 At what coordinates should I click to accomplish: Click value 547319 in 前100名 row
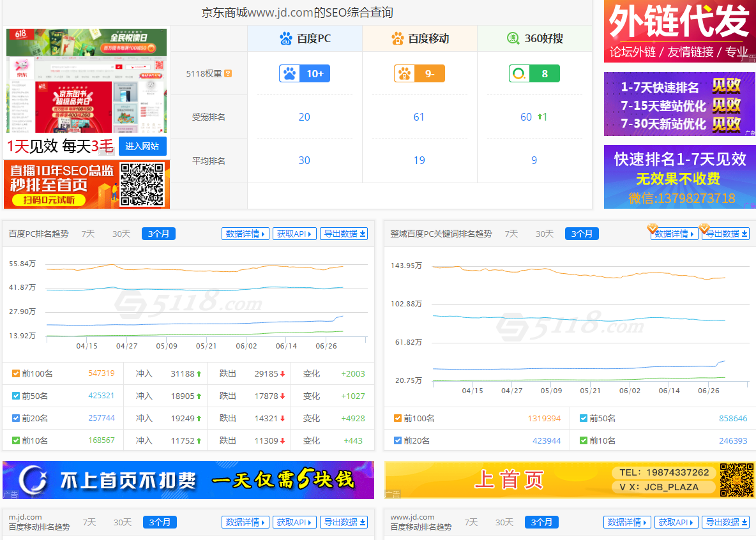[x=102, y=373]
